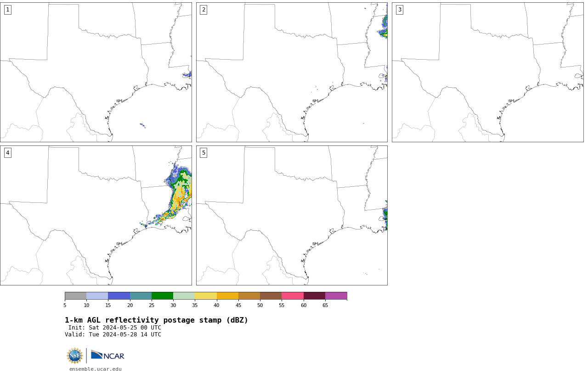Click colorbar tick label 5

point(65,305)
